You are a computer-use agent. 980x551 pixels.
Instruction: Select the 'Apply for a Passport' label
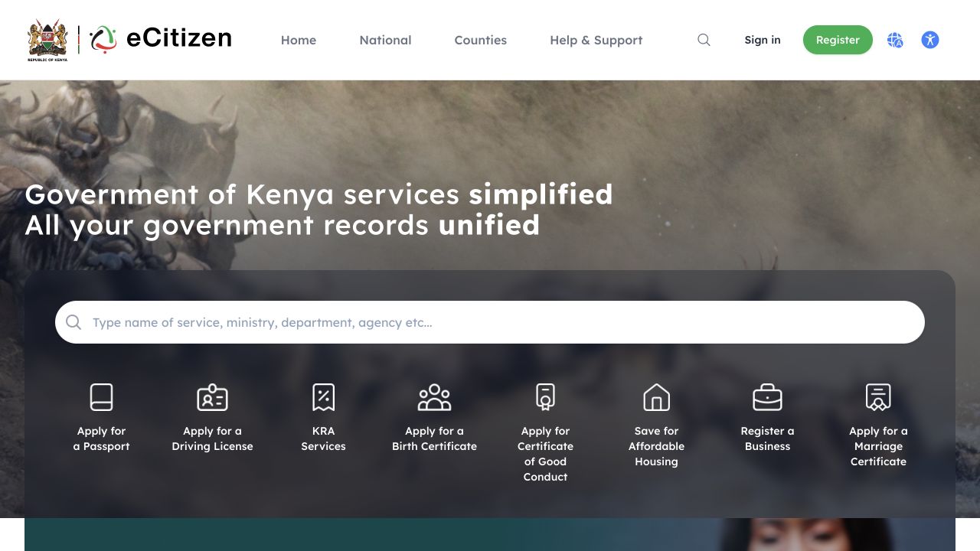[x=101, y=439]
